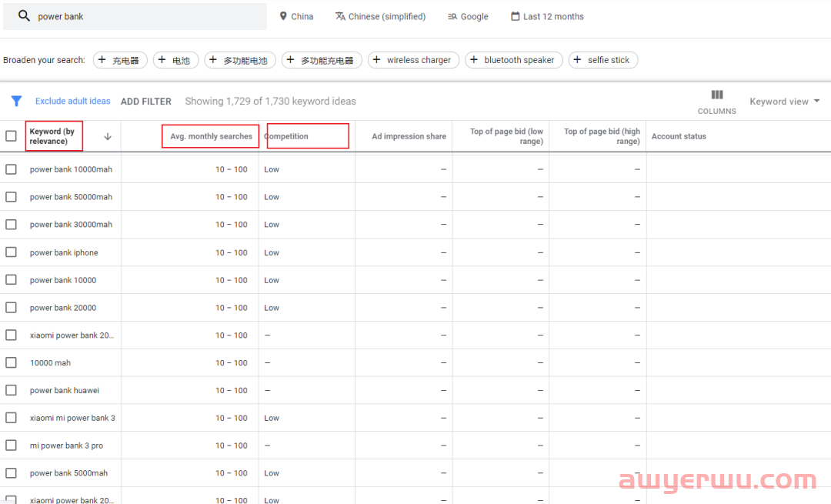Change the Chinese (simplified) language setting
831x504 pixels.
pos(381,16)
